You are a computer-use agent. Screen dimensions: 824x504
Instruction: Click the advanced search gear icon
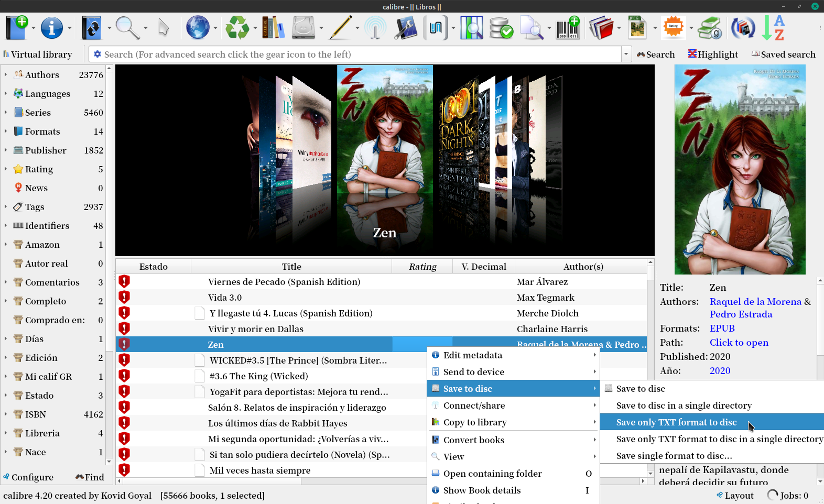point(97,54)
